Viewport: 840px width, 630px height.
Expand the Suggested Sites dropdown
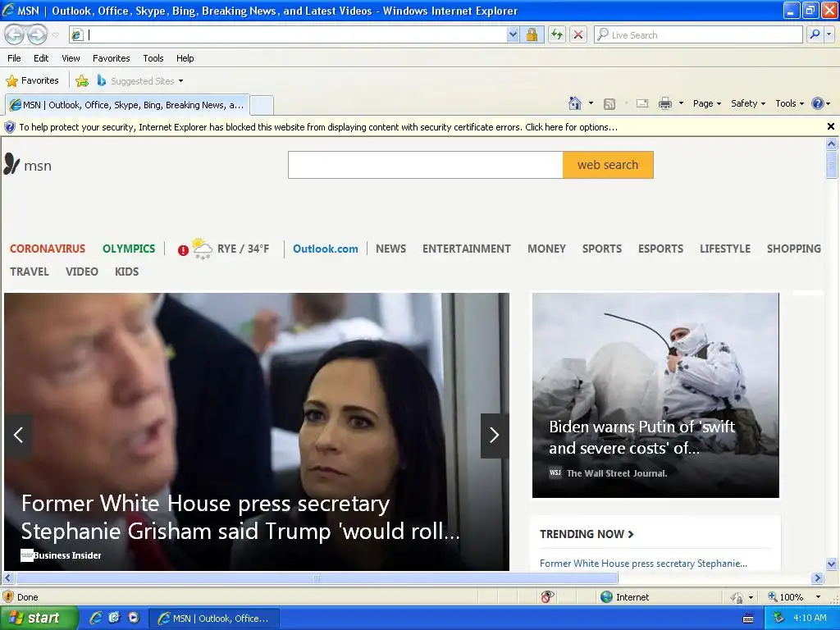pos(180,81)
